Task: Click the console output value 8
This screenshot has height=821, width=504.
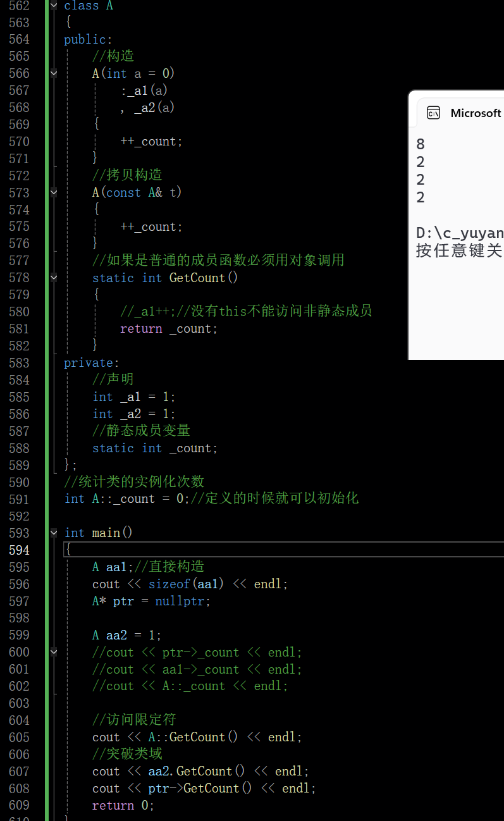Action: tap(421, 144)
